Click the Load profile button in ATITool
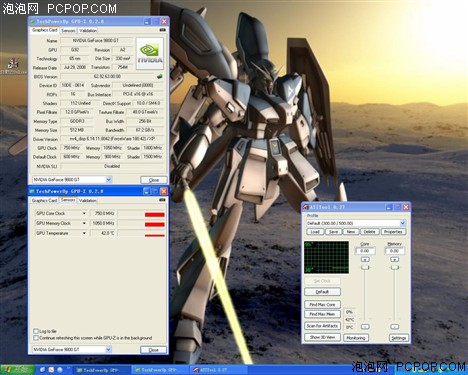The image size is (468, 375). (315, 232)
